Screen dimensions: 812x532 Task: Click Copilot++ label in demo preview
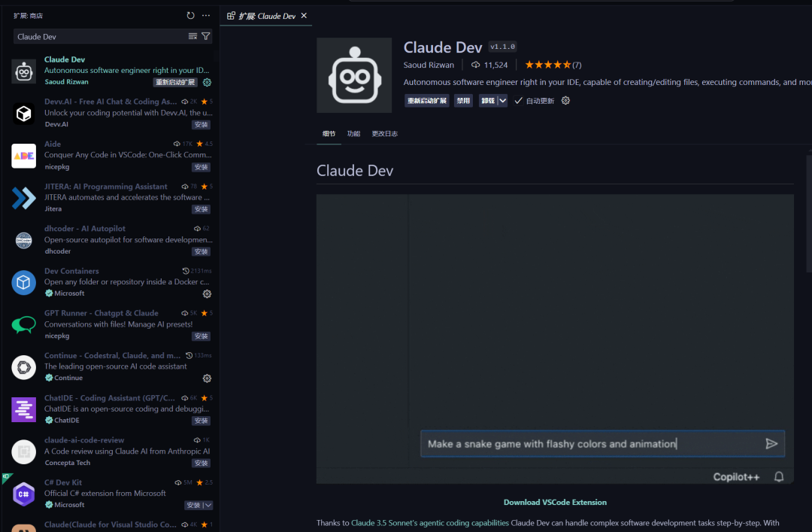pyautogui.click(x=736, y=477)
